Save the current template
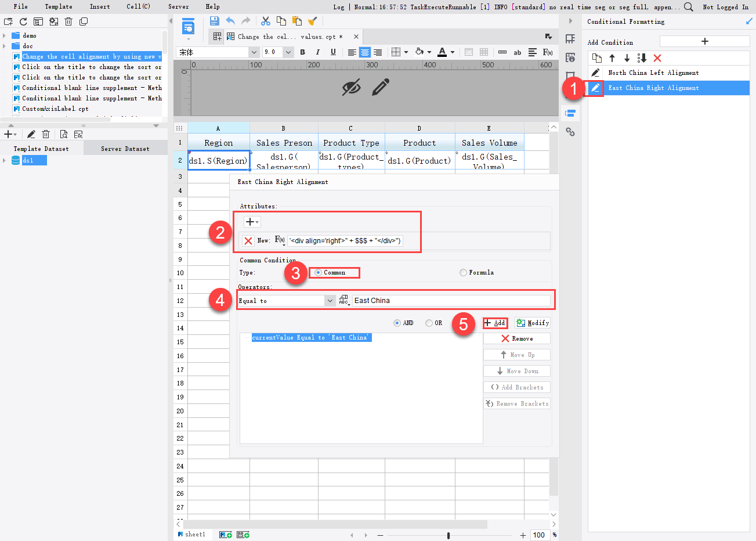The width and height of the screenshot is (756, 541). coord(214,20)
